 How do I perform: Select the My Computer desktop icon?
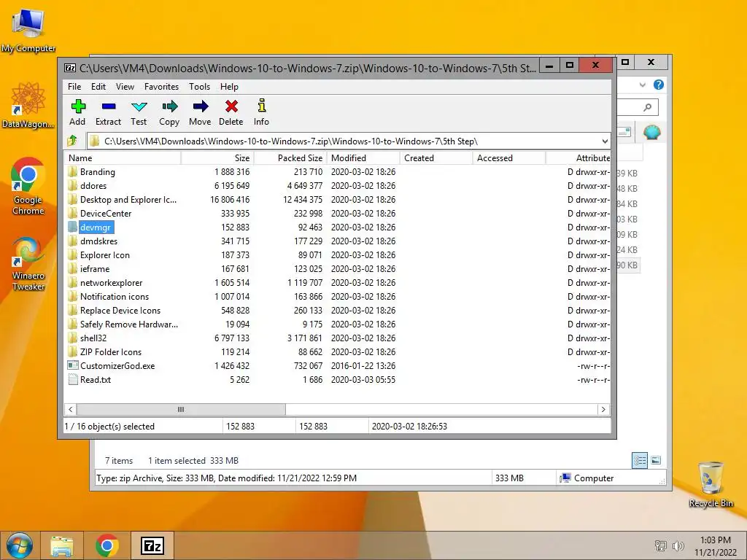coord(28,29)
